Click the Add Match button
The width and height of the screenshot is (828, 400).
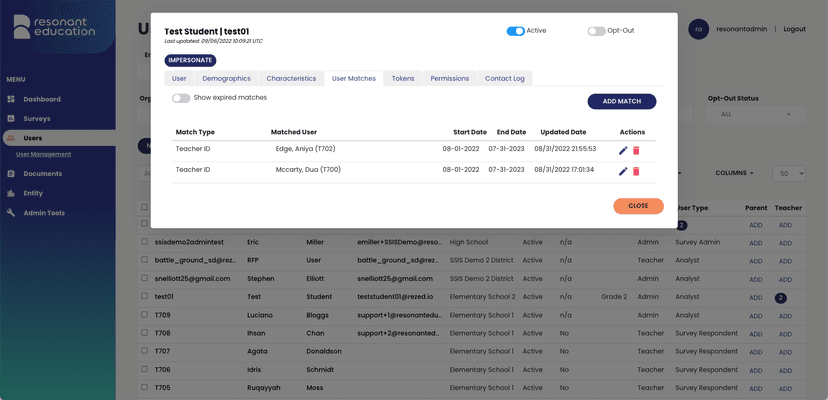(x=621, y=102)
